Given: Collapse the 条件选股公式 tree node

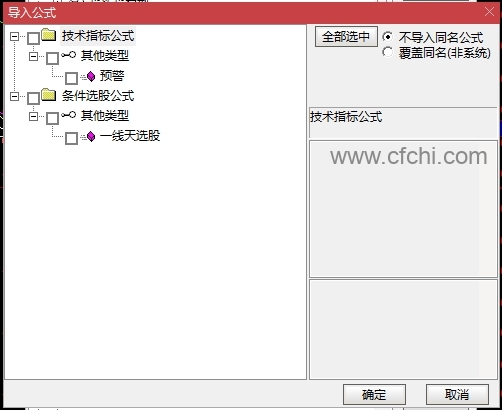Looking at the screenshot, I should 14,96.
